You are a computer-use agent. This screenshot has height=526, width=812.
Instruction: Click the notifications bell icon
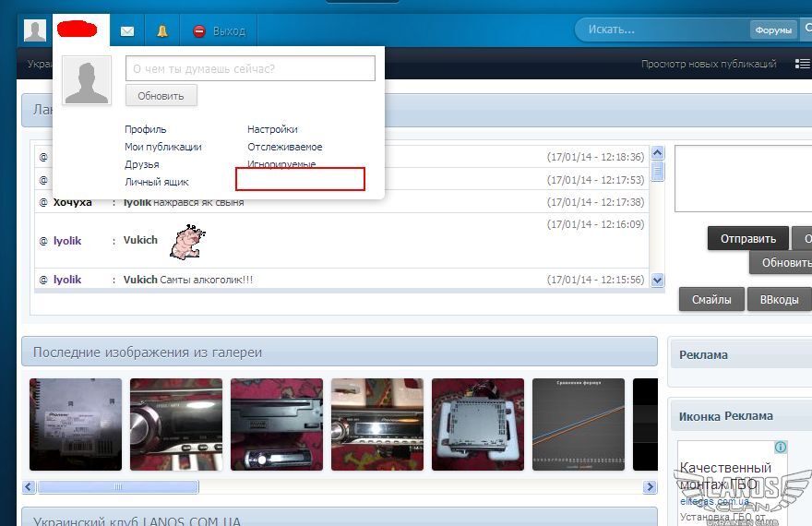162,30
